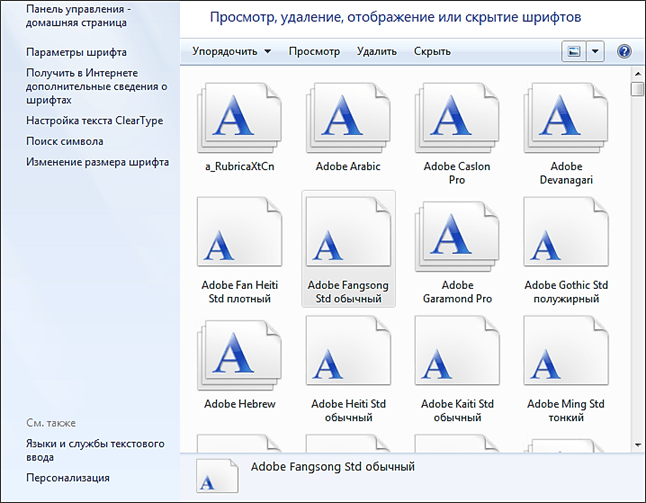646x503 pixels.
Task: Click Просмотр in the toolbar
Action: [314, 51]
